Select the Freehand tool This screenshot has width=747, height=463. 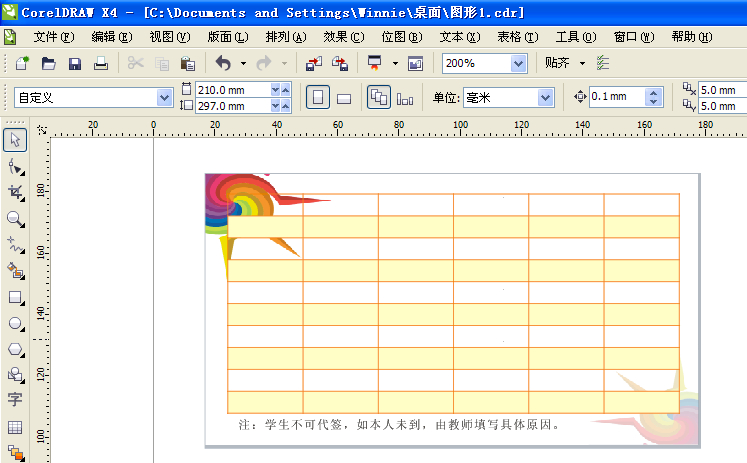[15, 245]
